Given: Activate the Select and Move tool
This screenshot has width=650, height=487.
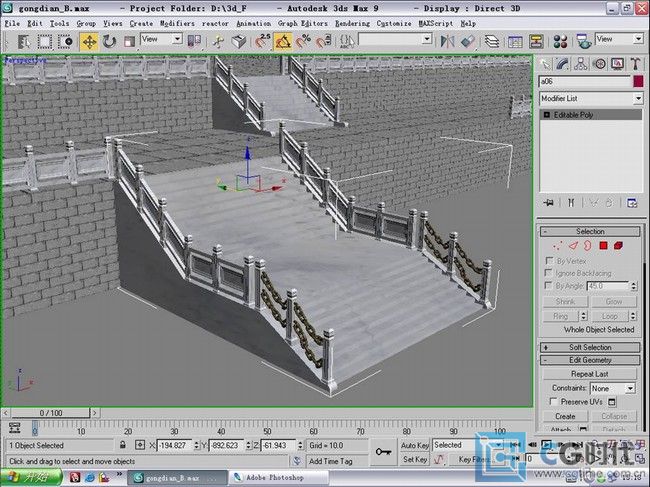Looking at the screenshot, I should [89, 41].
